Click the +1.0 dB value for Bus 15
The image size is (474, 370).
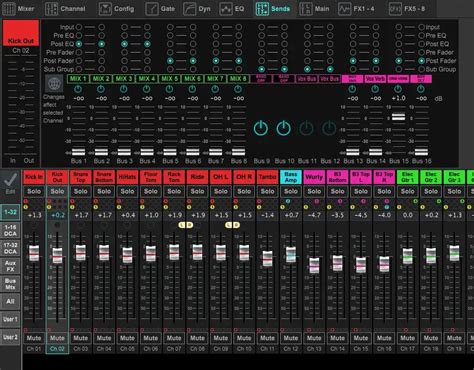pyautogui.click(x=398, y=98)
